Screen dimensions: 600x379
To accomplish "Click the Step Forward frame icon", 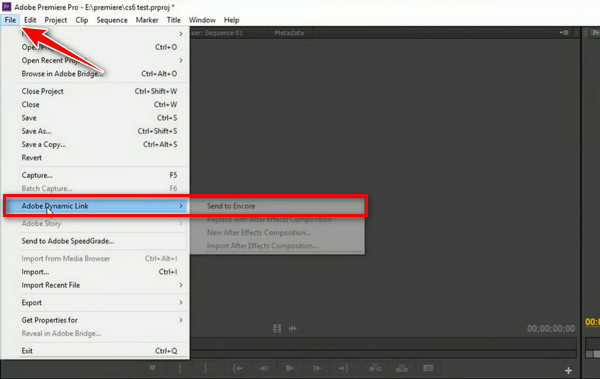I will [x=317, y=368].
